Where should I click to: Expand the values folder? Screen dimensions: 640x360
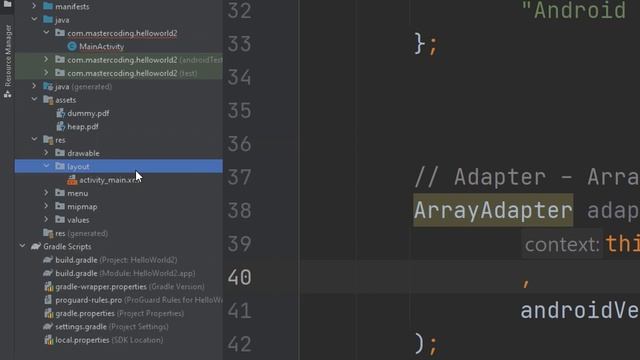[46, 220]
